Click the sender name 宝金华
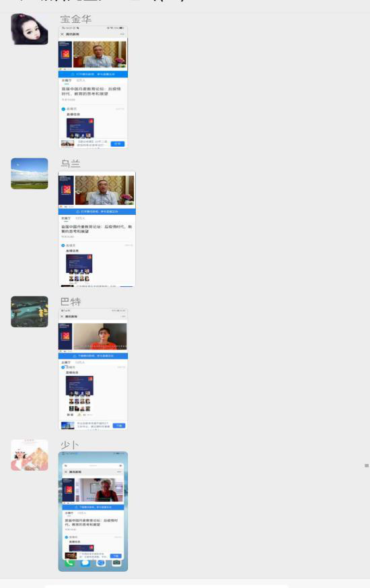The height and width of the screenshot is (588, 370). pos(75,19)
